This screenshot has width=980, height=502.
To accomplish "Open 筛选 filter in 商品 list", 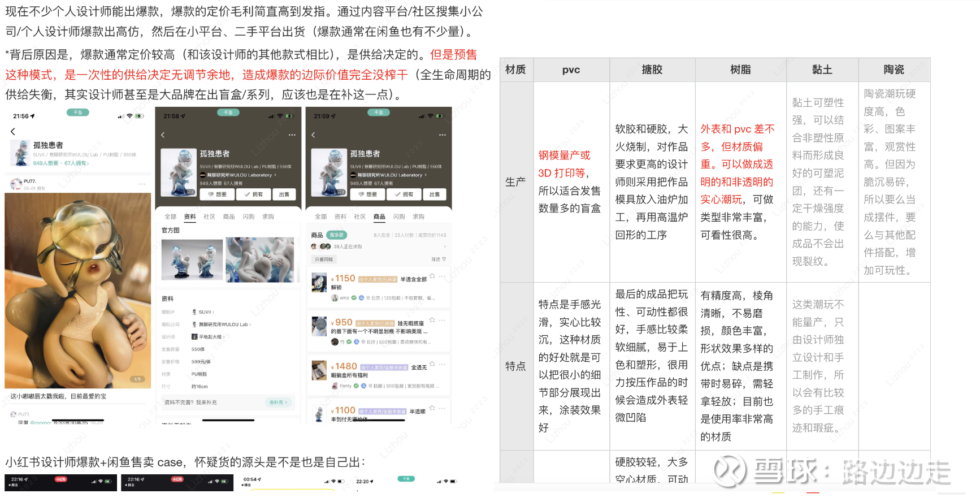I will [x=439, y=259].
